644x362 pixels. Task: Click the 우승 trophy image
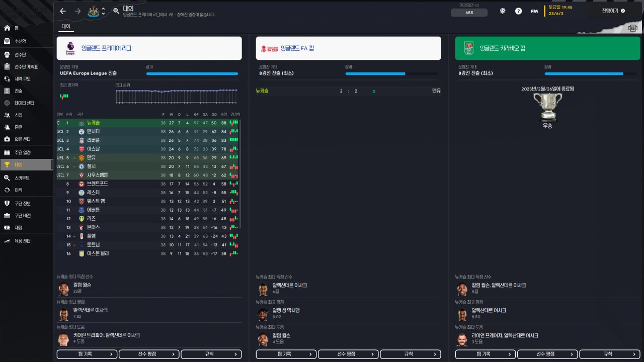click(547, 107)
